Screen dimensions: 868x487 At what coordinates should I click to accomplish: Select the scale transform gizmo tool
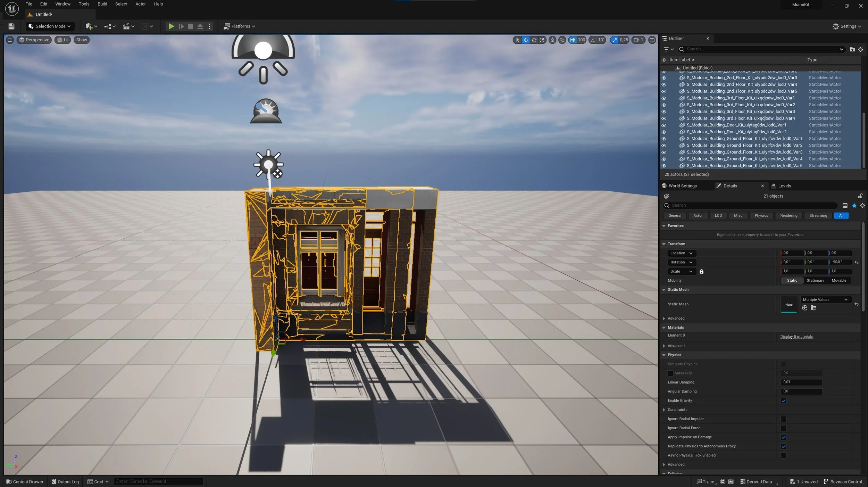[x=542, y=40]
